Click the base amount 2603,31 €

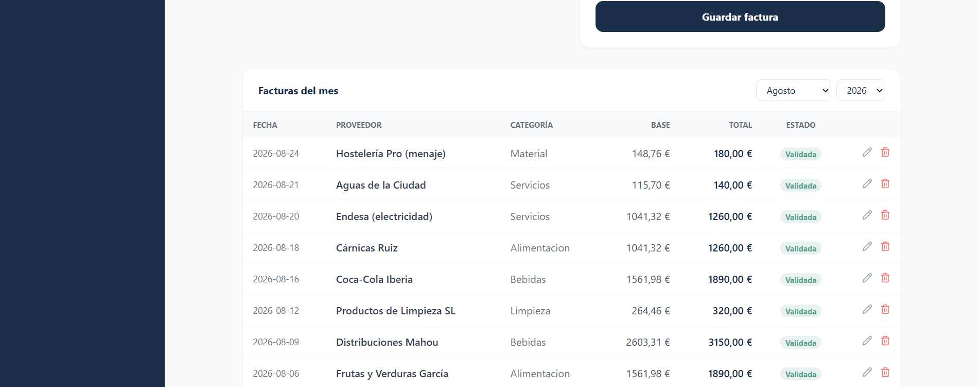tap(648, 342)
